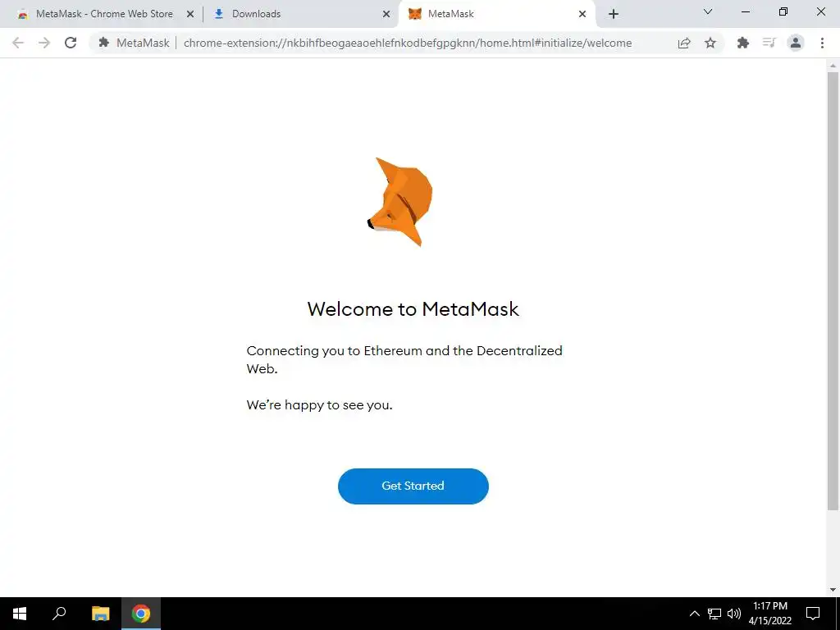Open Chrome's three-dot menu
This screenshot has width=840, height=630.
(x=822, y=43)
